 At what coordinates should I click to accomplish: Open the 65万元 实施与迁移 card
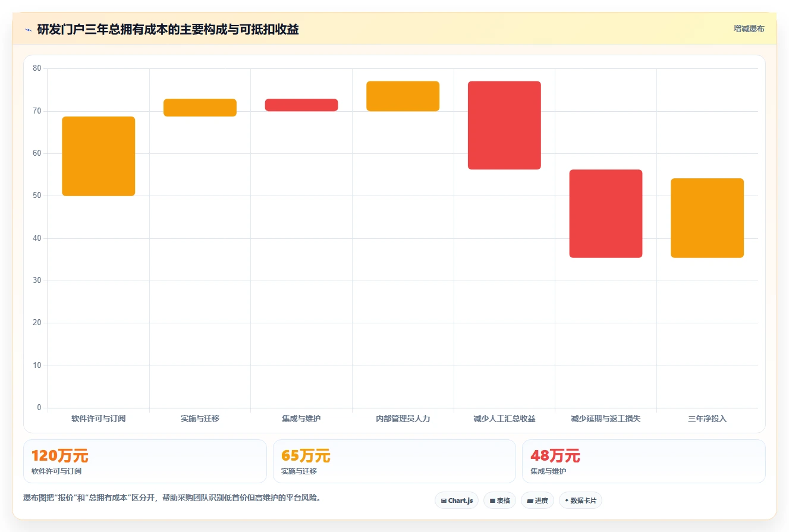click(x=394, y=461)
